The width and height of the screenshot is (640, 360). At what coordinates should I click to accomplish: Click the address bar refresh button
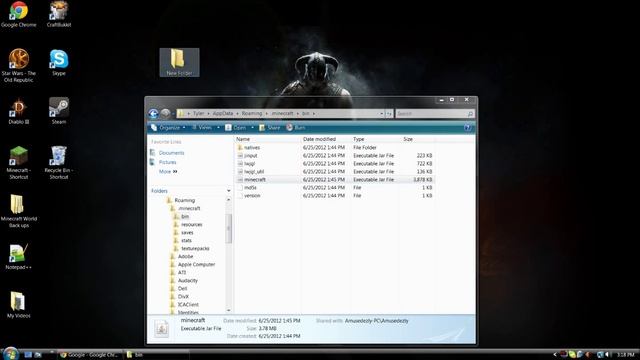coord(389,113)
